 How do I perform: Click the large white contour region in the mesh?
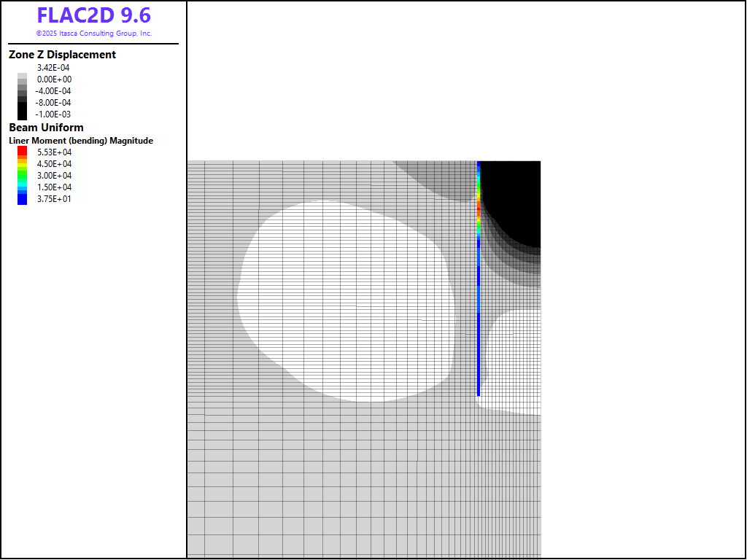[343, 299]
